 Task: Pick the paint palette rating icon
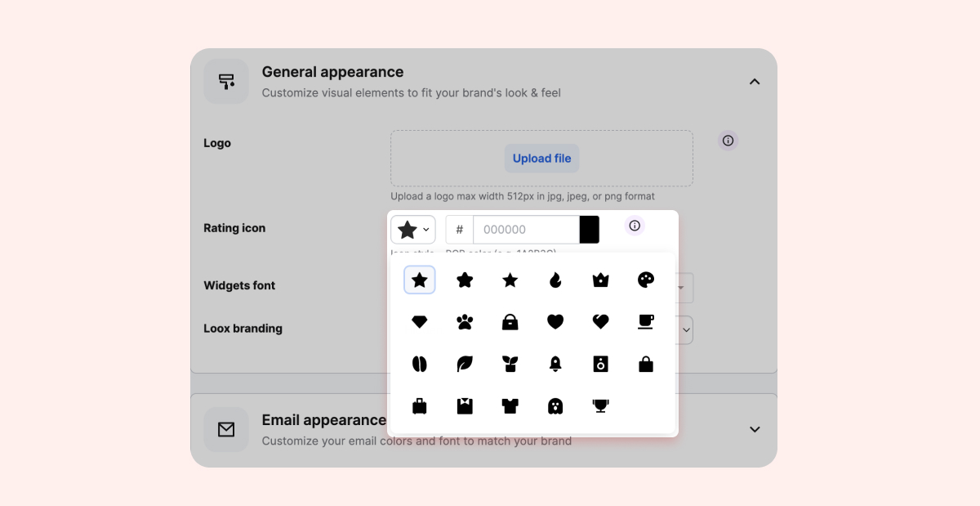646,280
